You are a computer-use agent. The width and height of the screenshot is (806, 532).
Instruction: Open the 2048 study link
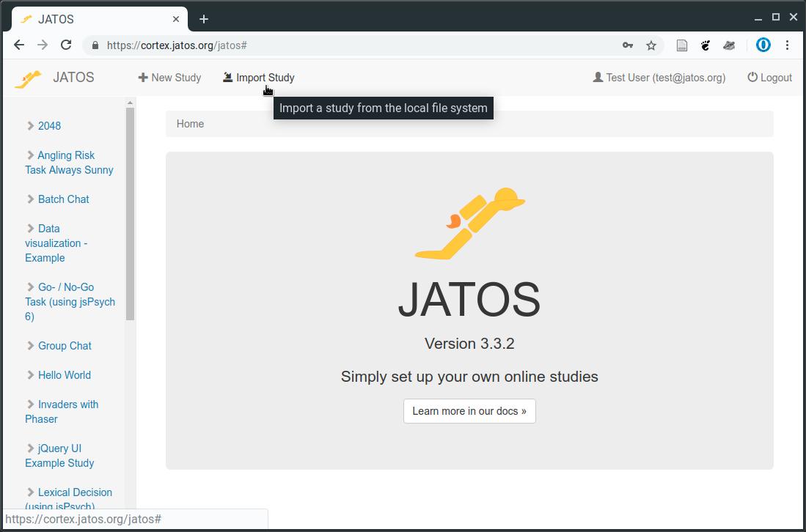click(49, 126)
